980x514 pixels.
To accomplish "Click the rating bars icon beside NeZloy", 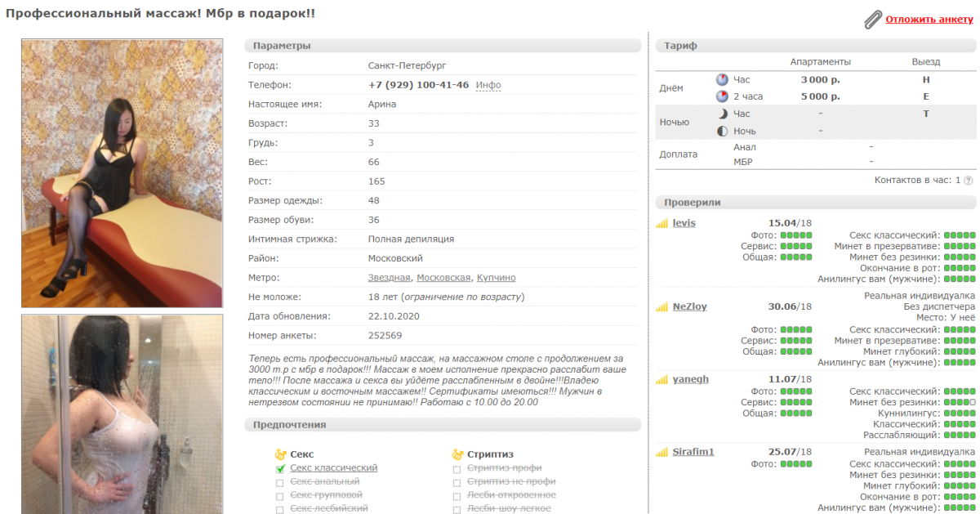I will click(662, 307).
